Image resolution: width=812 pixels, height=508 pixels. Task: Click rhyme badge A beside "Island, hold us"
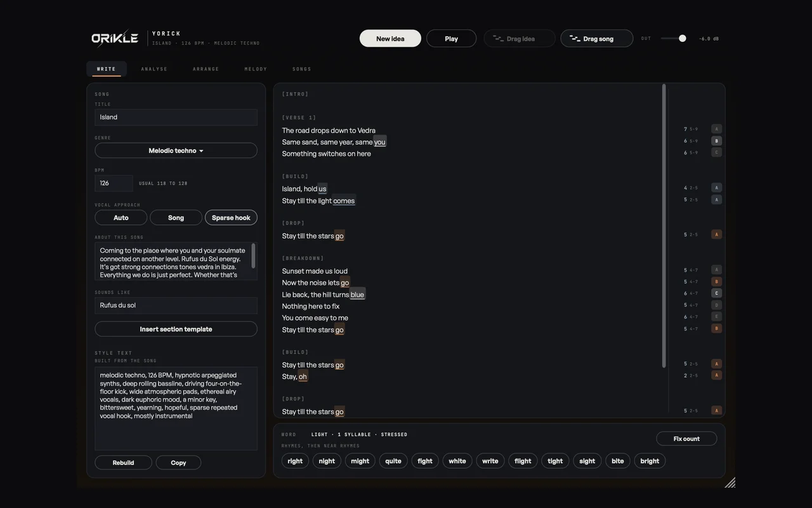point(716,188)
